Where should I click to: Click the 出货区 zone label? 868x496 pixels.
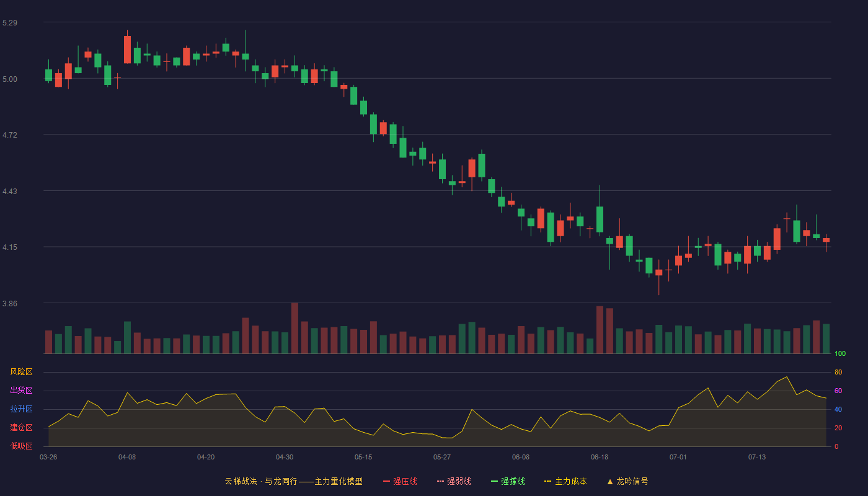[21, 391]
